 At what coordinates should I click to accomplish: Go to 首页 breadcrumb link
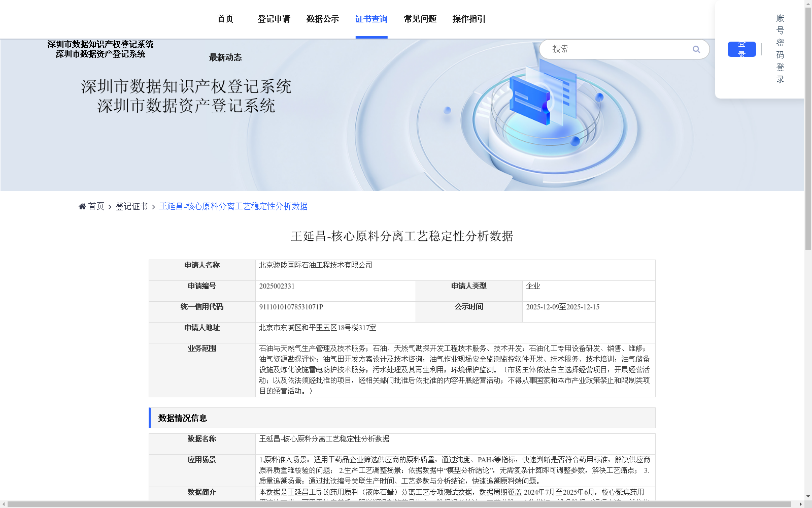pyautogui.click(x=96, y=206)
